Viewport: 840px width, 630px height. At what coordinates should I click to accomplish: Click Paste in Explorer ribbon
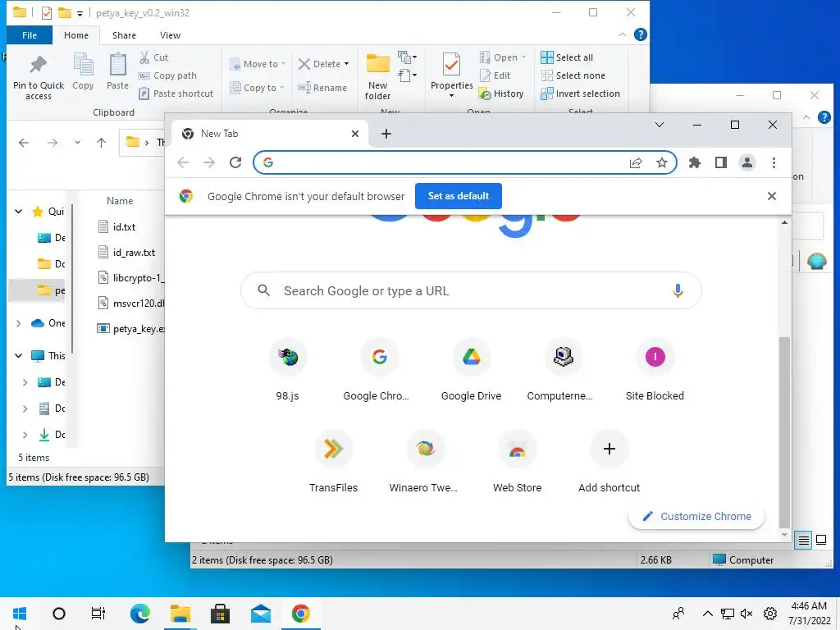[117, 72]
